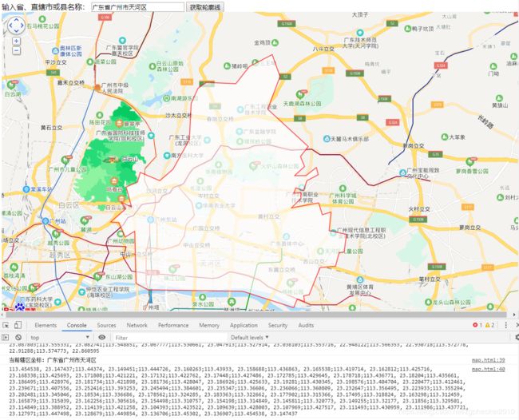Image resolution: width=519 pixels, height=420 pixels.
Task: Click the 黄石立交 interchange label
Action: point(51,128)
